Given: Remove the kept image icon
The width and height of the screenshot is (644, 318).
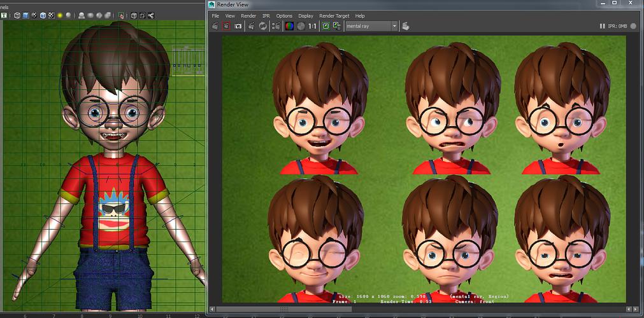Looking at the screenshot, I should (337, 26).
